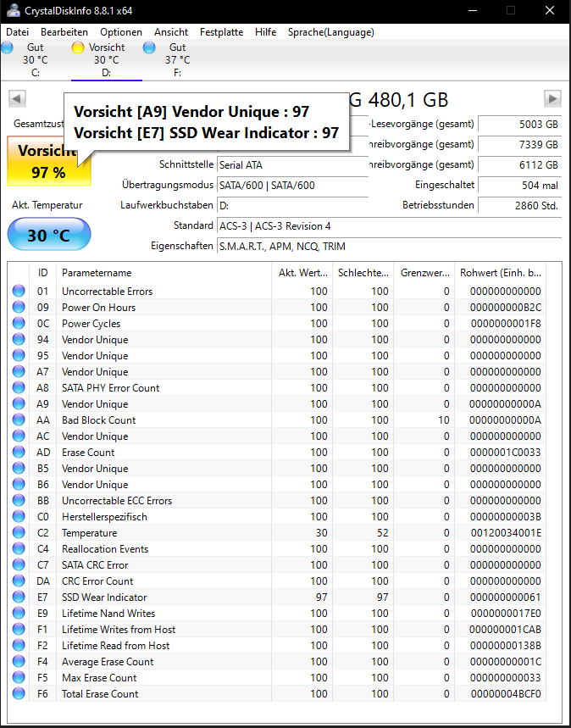The width and height of the screenshot is (571, 728).
Task: Click the Parametername column header
Action: coord(164,273)
